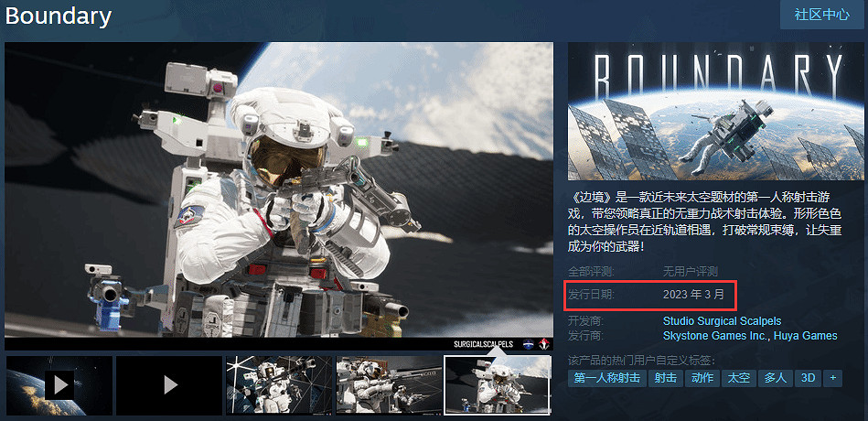The image size is (868, 421).
Task: Select the fifth highlighted screenshot thumbnail
Action: (498, 385)
